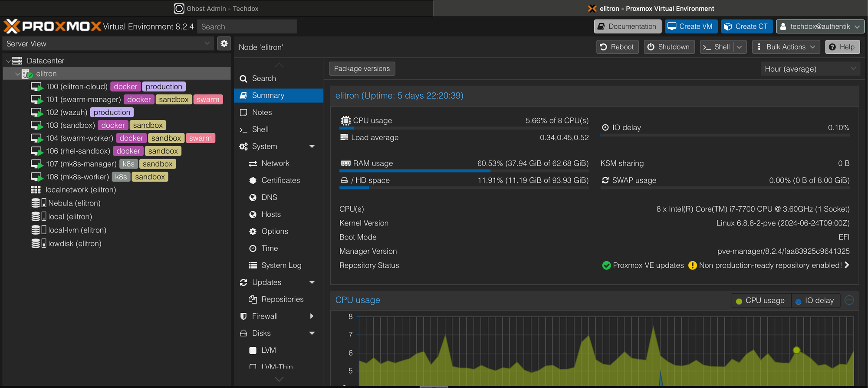Click the Search magnifier icon in node menu
The width and height of the screenshot is (868, 388).
tap(243, 79)
